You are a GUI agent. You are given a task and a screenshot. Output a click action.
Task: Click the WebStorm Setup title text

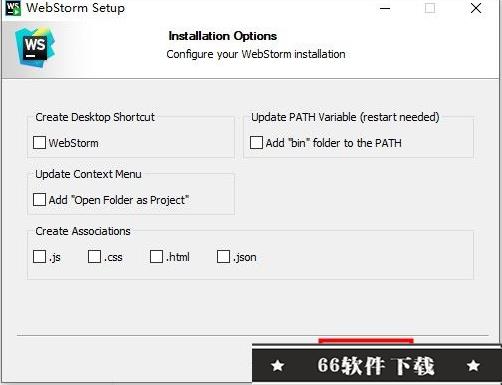click(x=76, y=8)
